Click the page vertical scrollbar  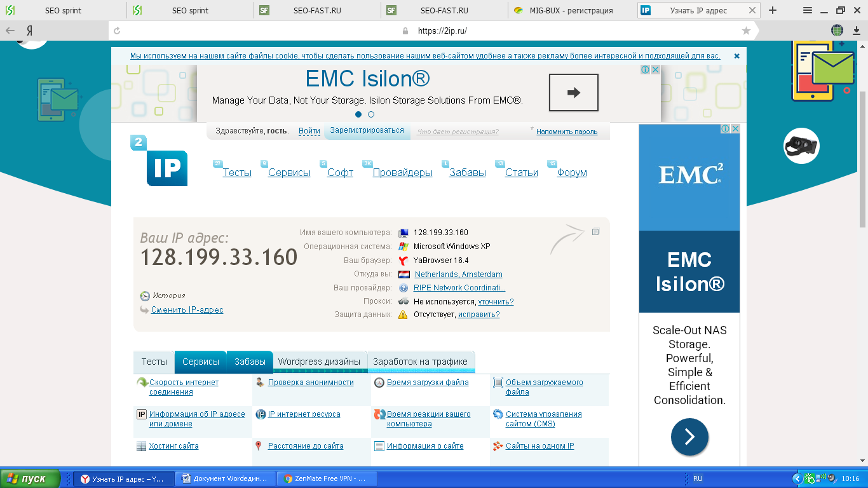click(863, 159)
